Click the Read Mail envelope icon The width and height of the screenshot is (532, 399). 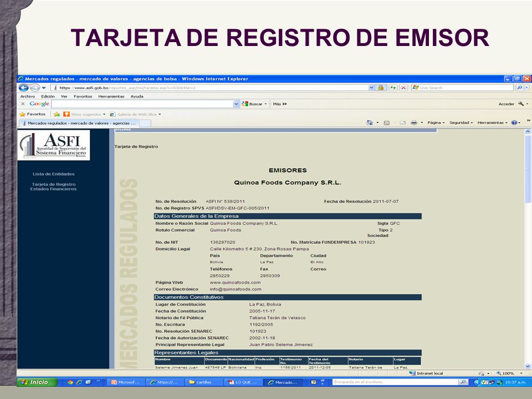[403, 123]
